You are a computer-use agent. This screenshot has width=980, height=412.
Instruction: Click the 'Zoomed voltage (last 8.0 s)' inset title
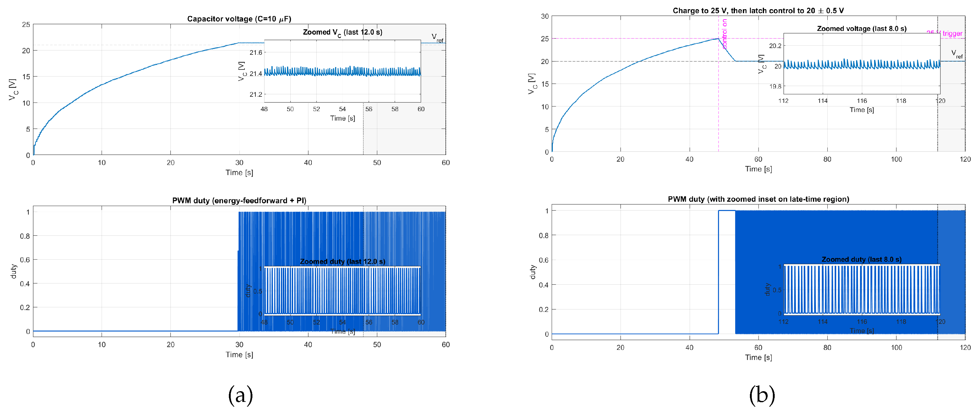pos(861,28)
